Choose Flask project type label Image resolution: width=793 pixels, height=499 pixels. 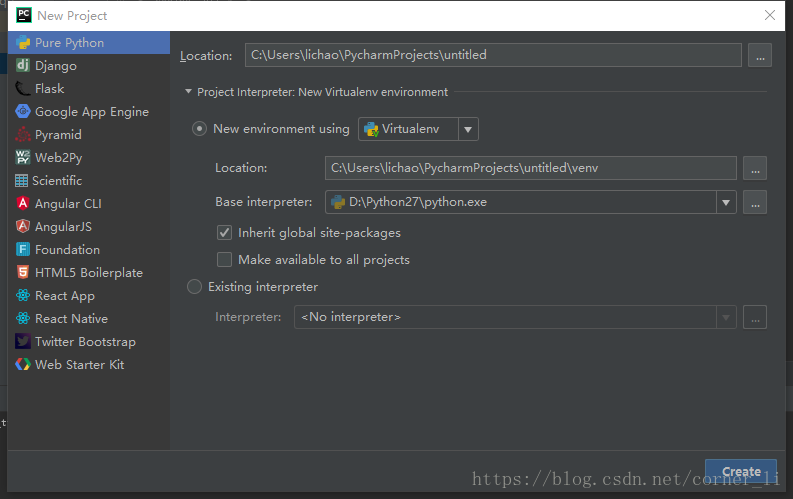50,88
